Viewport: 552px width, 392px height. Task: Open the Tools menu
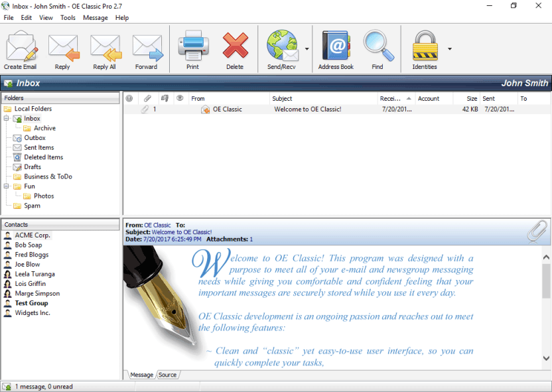68,18
